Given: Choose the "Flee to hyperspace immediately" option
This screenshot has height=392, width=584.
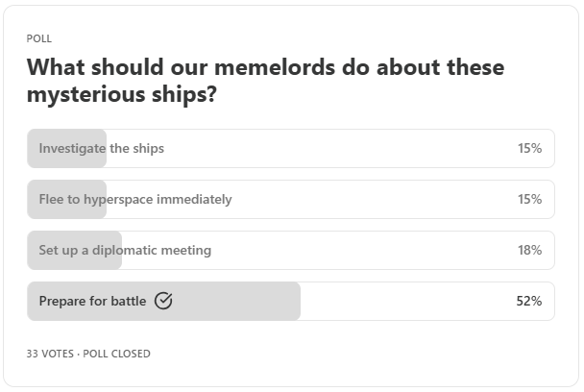Looking at the screenshot, I should pyautogui.click(x=134, y=200).
